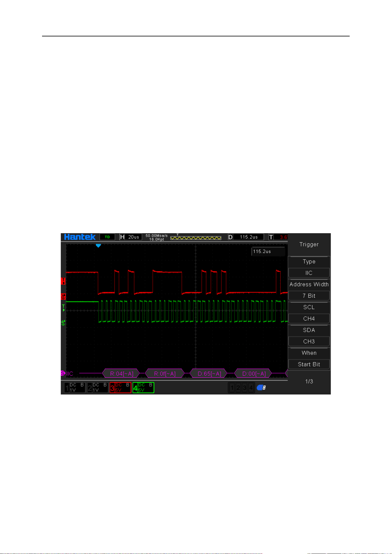Click red channel 3 DC 5V indicator
Screen dimensions: 392x554
pyautogui.click(x=120, y=387)
